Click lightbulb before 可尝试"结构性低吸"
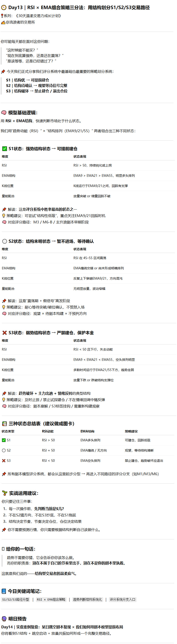Viewport: 177px width, 644px height. click(4, 216)
